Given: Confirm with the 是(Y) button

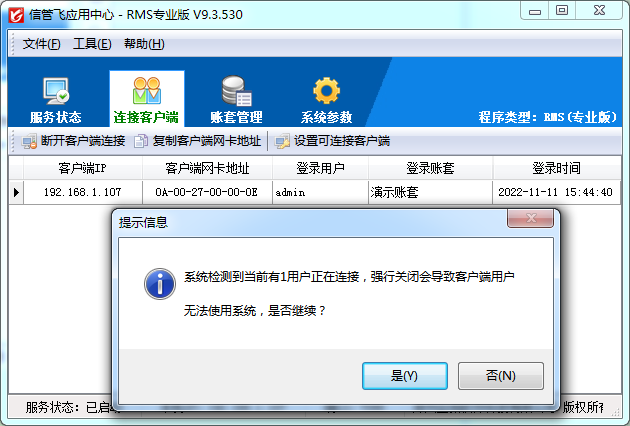Looking at the screenshot, I should pos(405,376).
